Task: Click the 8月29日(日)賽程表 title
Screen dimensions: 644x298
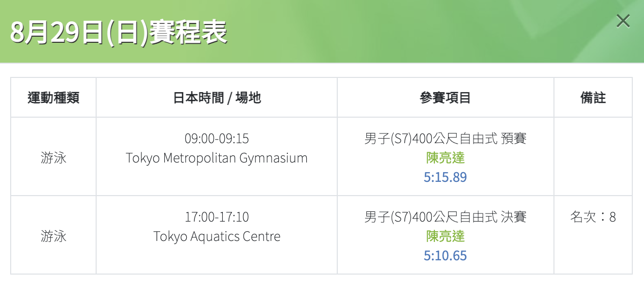Action: (x=119, y=33)
